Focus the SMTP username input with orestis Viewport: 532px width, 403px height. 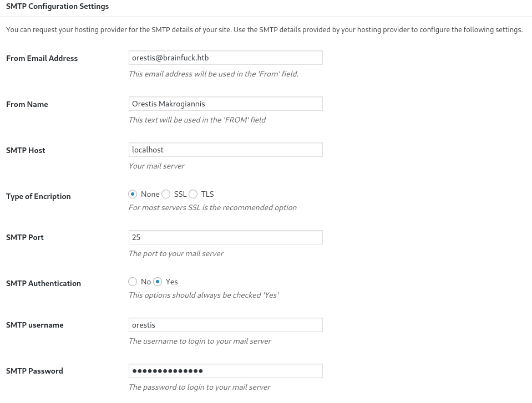tap(226, 325)
